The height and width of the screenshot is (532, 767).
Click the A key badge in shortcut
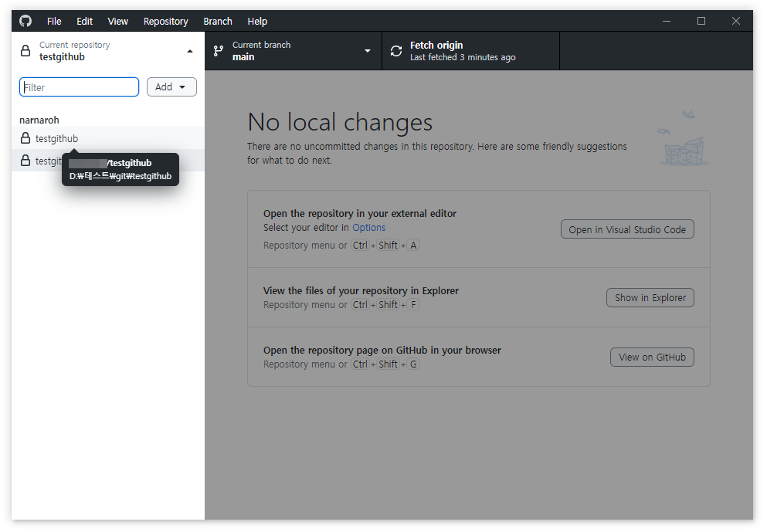413,246
